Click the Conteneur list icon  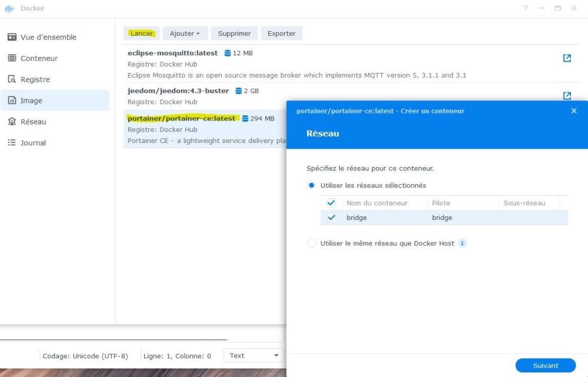click(x=12, y=58)
